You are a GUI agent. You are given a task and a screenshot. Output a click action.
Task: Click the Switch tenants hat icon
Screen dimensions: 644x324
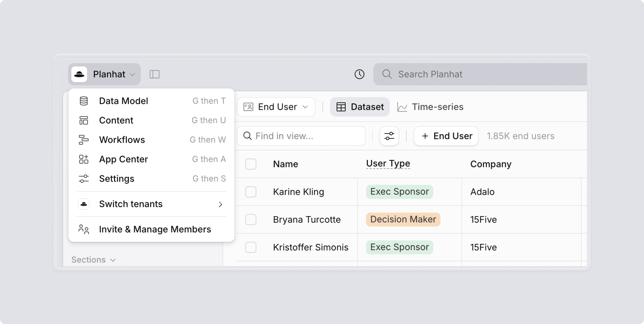pyautogui.click(x=84, y=204)
